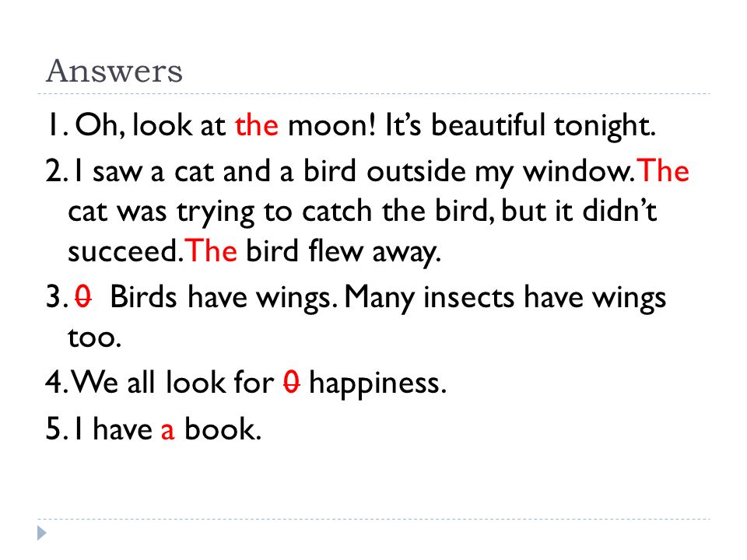Screen dimensions: 747x560
Task: Click the red zero before Birds
Action: tap(83, 296)
